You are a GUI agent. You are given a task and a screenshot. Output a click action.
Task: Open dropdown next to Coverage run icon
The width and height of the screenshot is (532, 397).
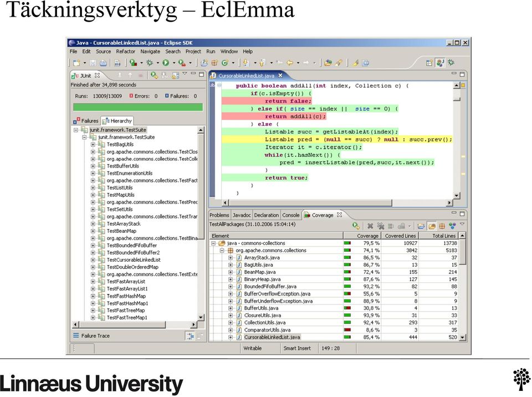pos(141,63)
